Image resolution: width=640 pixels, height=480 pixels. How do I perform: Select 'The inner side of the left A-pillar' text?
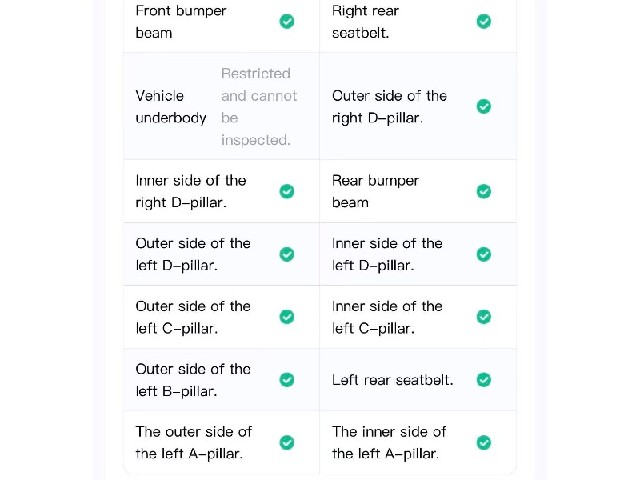(x=389, y=443)
